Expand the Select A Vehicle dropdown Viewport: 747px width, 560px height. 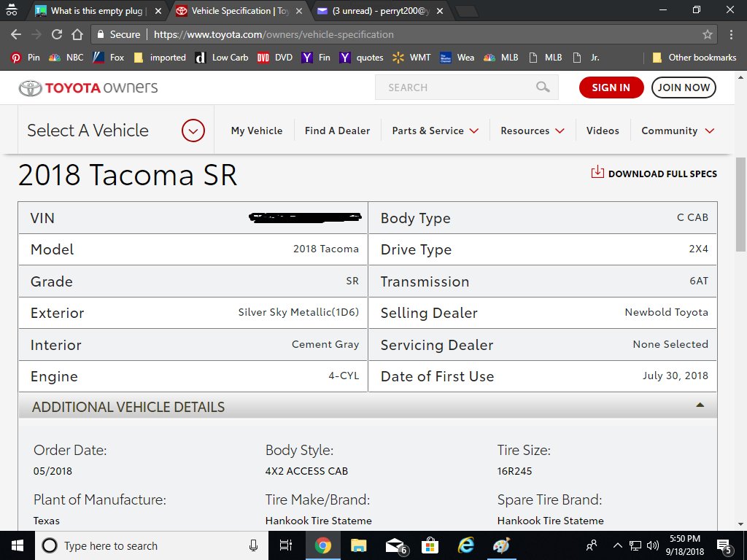193,131
